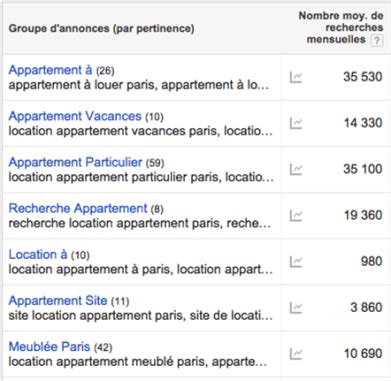Click keyword list under Appartement Vacances
Screen dimensions: 391x381
click(141, 131)
